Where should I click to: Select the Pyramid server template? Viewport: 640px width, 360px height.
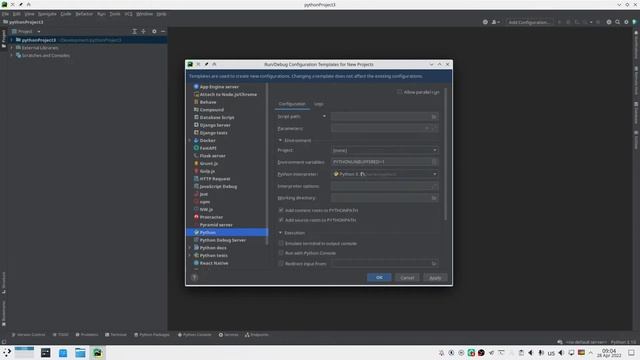(x=216, y=225)
